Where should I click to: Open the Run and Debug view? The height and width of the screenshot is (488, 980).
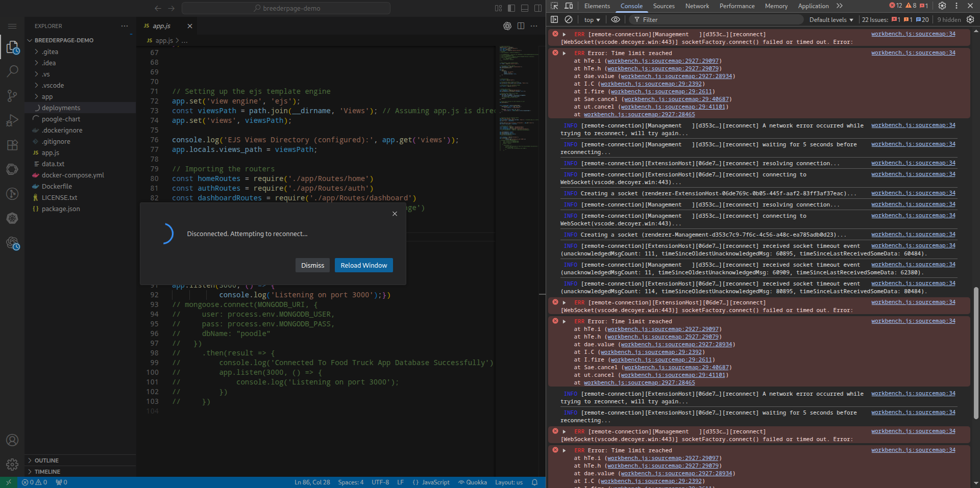point(12,120)
